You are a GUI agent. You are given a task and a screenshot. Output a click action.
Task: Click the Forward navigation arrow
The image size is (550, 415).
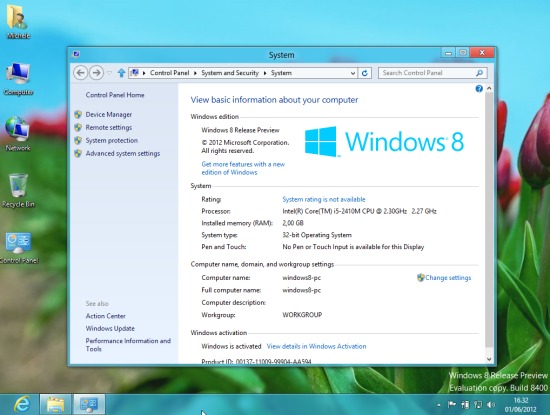tap(96, 73)
